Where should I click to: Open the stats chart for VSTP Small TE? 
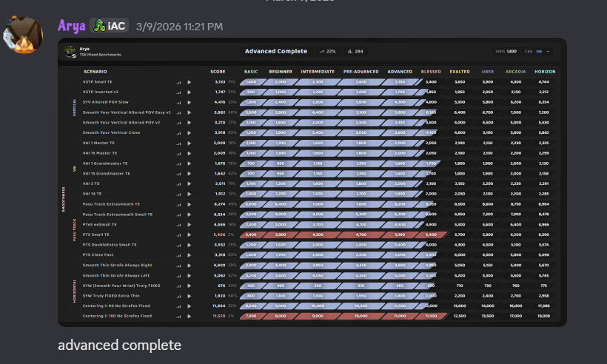pyautogui.click(x=178, y=82)
